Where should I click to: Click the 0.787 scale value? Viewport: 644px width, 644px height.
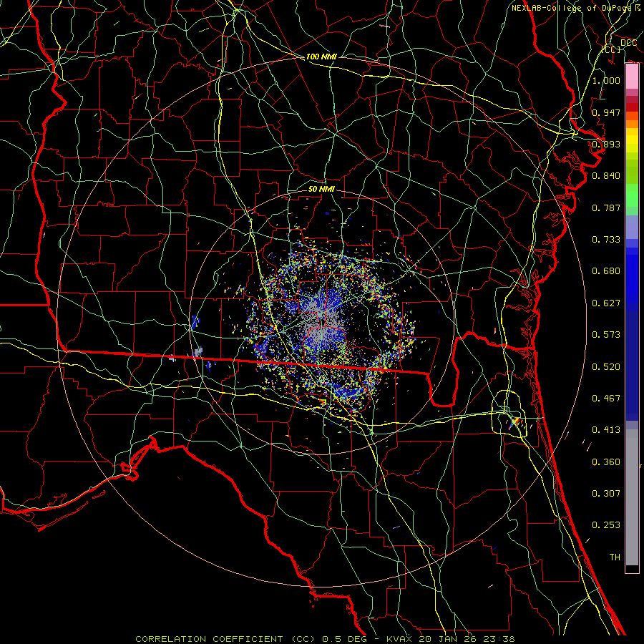tap(606, 208)
